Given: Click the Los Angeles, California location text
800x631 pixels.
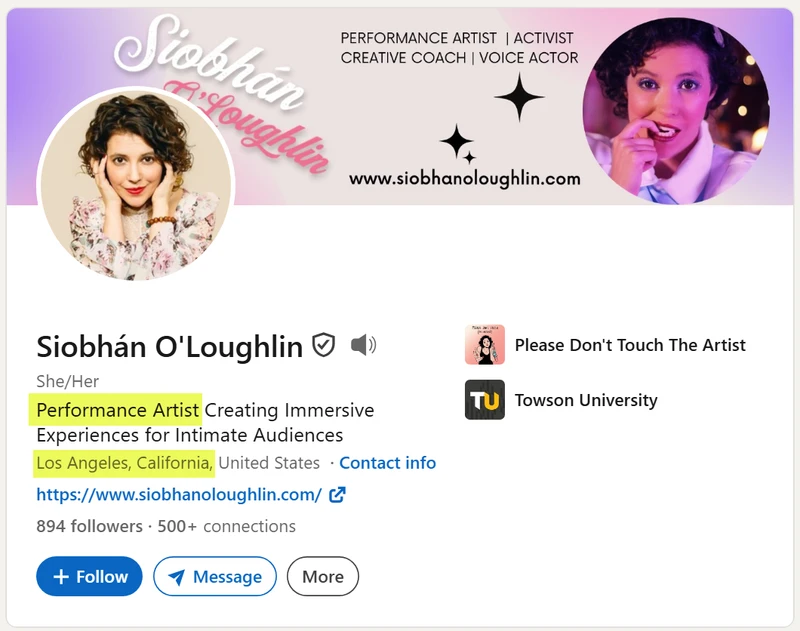Looking at the screenshot, I should pos(124,463).
